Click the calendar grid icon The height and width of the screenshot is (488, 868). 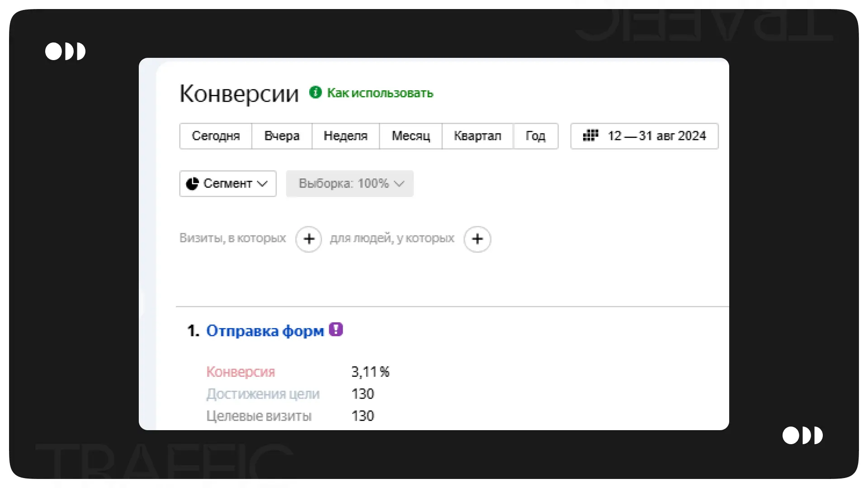tap(590, 136)
